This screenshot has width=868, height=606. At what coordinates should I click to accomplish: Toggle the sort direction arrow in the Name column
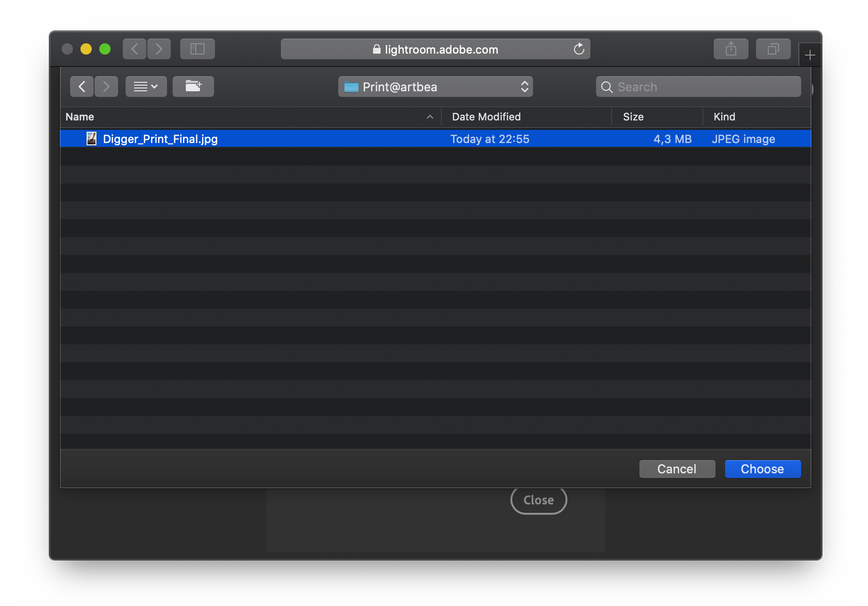[430, 117]
